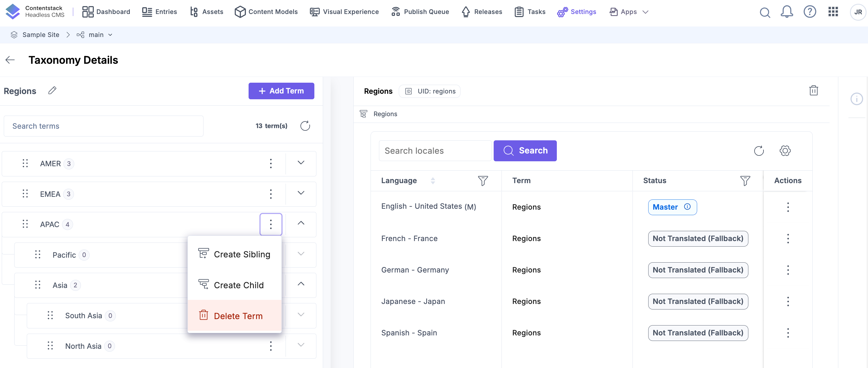Click the Add Term button

[281, 91]
